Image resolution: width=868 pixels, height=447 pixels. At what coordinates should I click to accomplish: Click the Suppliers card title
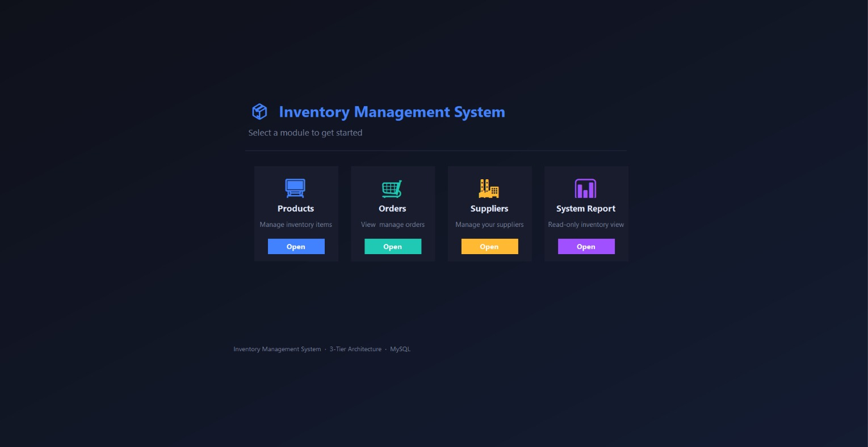point(489,209)
